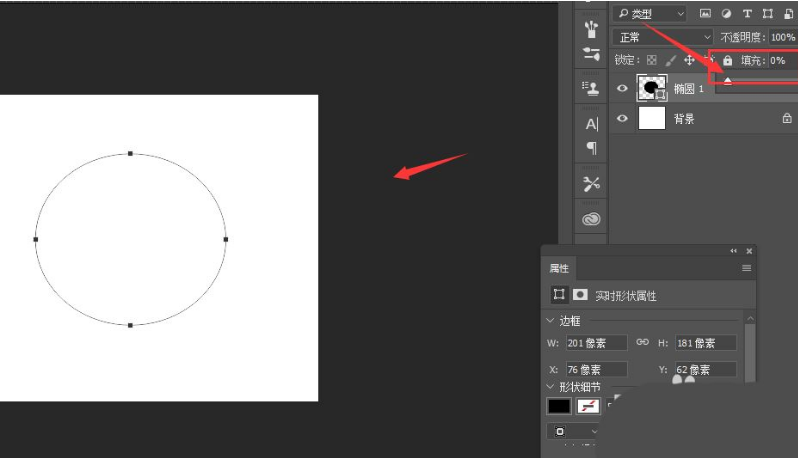Click the Properties panel scrollbar up arrow
Image resolution: width=798 pixels, height=458 pixels.
coord(750,318)
